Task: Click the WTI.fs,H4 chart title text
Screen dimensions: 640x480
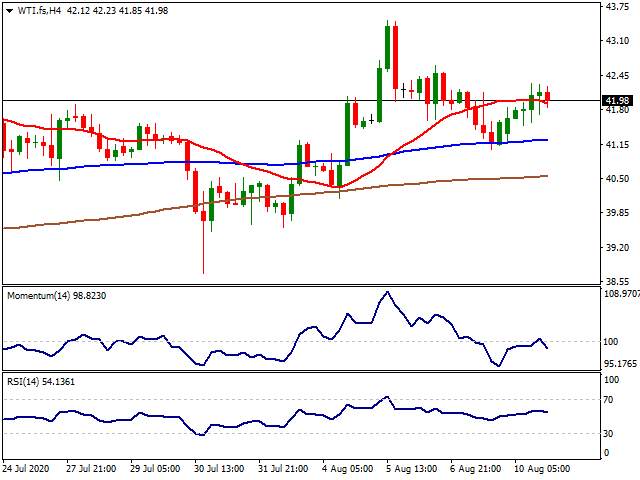Action: pos(40,11)
